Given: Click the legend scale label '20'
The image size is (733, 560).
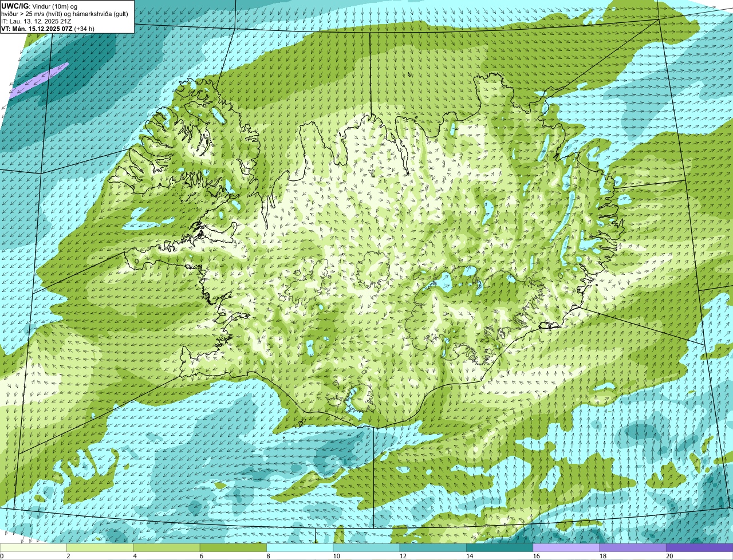Looking at the screenshot, I should tap(669, 556).
